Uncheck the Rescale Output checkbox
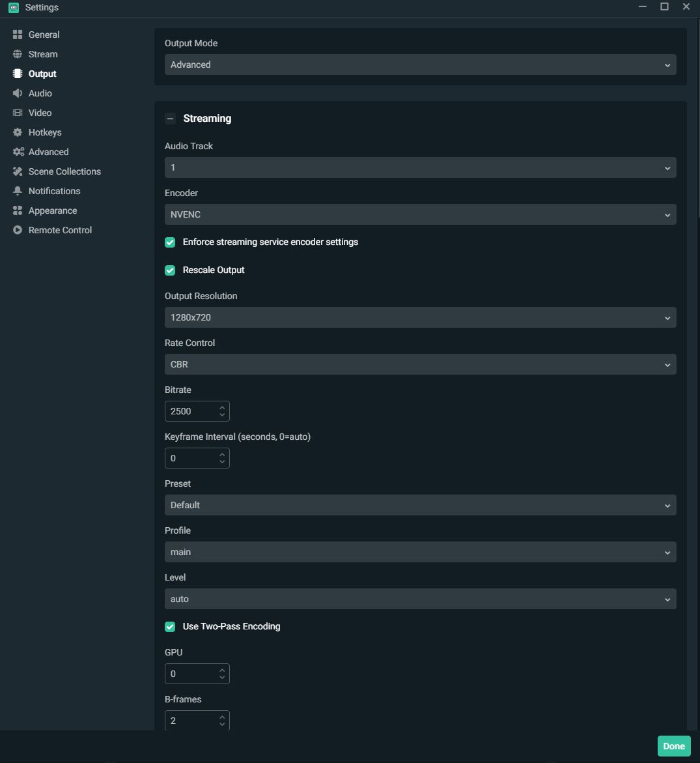700x763 pixels. click(x=170, y=270)
